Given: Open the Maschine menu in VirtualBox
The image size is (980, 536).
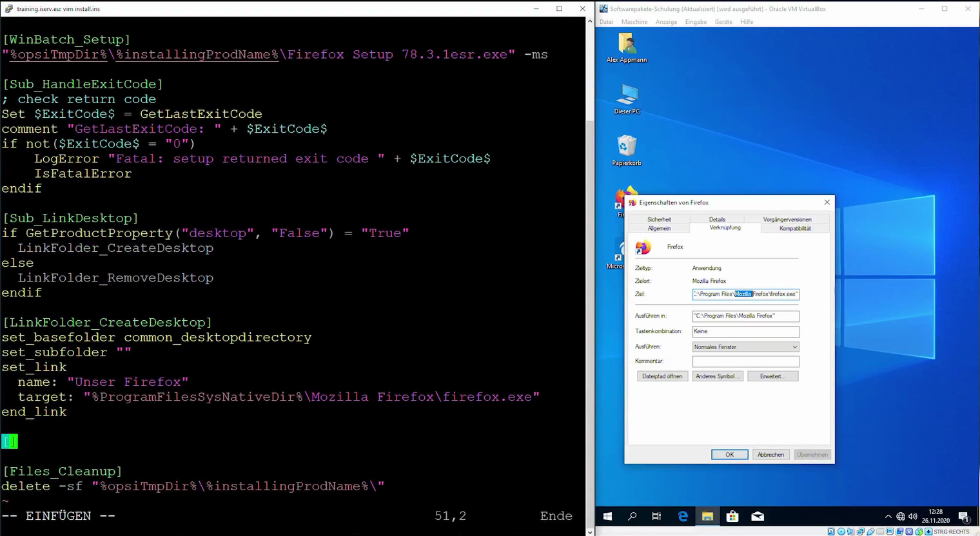Looking at the screenshot, I should pyautogui.click(x=634, y=22).
